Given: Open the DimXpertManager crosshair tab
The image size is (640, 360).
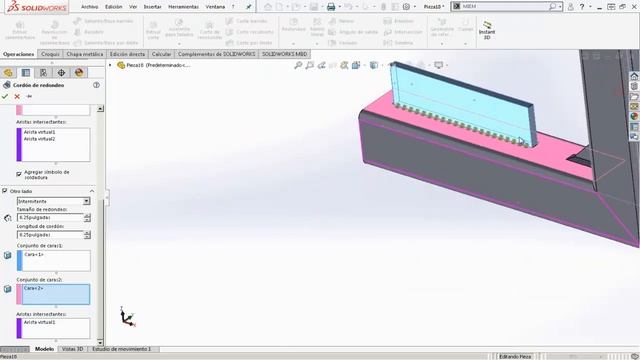Looking at the screenshot, I should click(61, 73).
